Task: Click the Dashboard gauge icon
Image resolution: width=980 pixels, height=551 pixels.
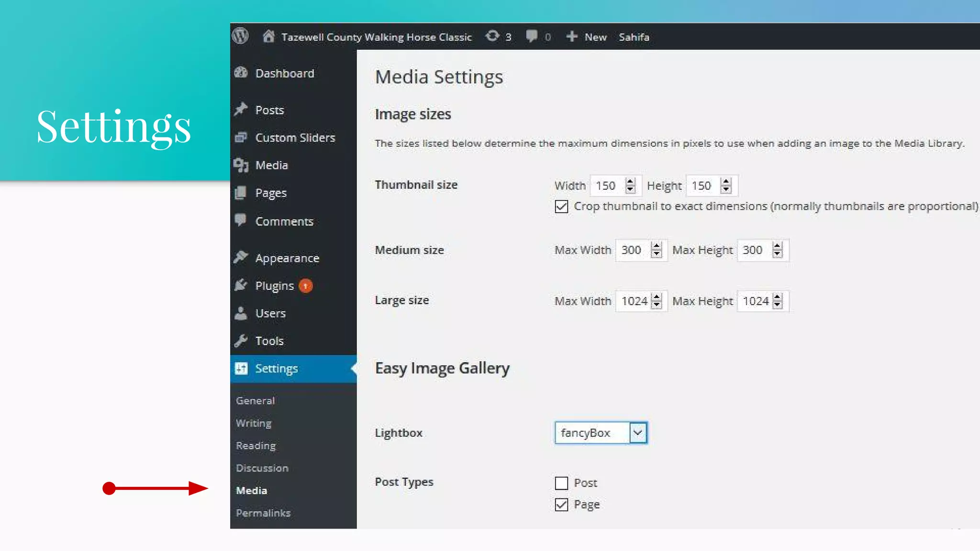Action: tap(241, 73)
